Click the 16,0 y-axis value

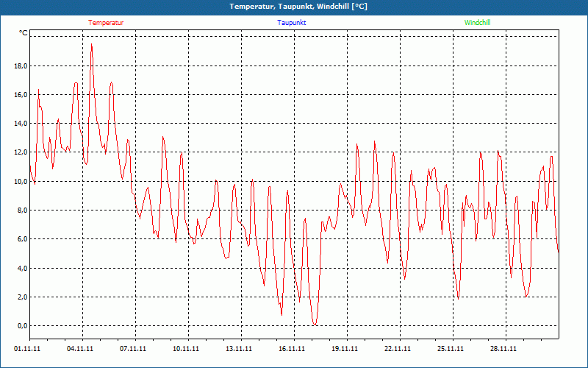pos(21,95)
